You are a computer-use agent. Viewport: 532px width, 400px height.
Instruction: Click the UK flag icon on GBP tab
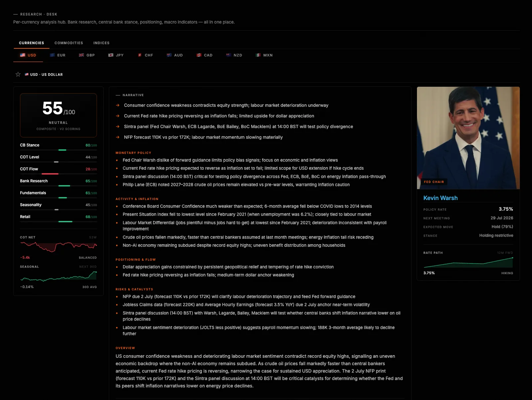click(x=81, y=55)
